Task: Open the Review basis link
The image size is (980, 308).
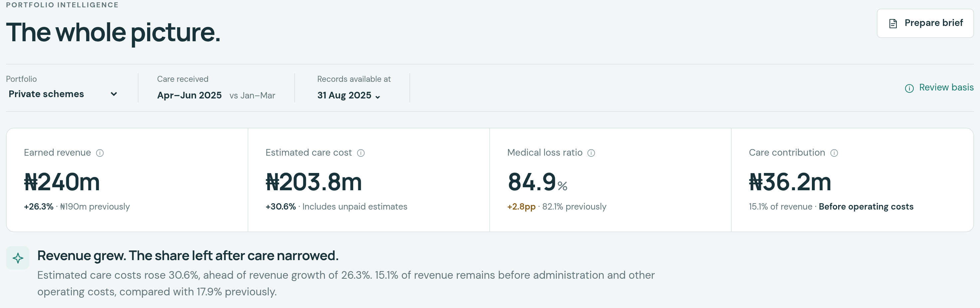Action: click(939, 87)
